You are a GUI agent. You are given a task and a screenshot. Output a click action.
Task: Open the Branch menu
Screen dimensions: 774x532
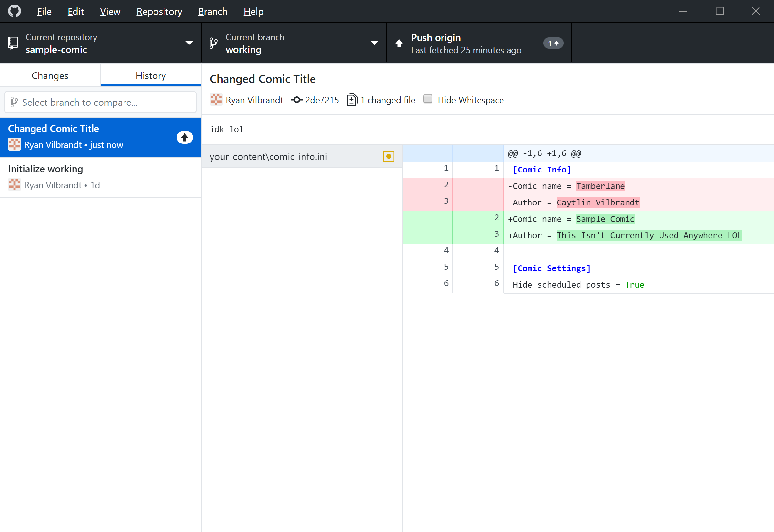[x=212, y=12]
